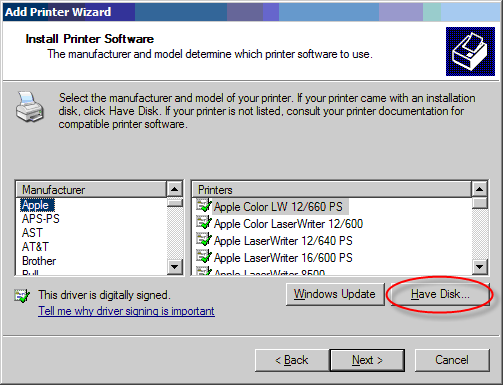Select APS-PS manufacturer

pyautogui.click(x=41, y=219)
